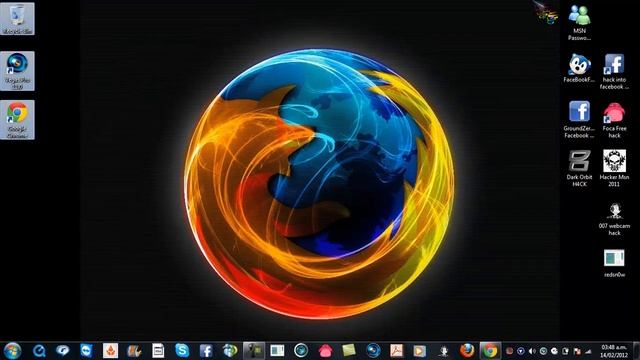Open the Recycle Bin desktop icon

click(x=17, y=19)
